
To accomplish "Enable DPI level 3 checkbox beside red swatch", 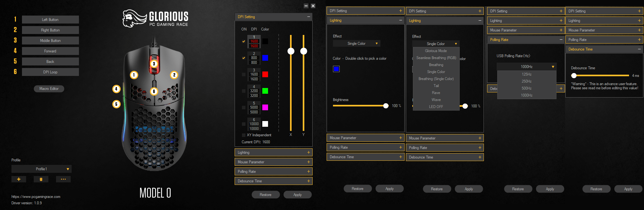I will pyautogui.click(x=244, y=74).
